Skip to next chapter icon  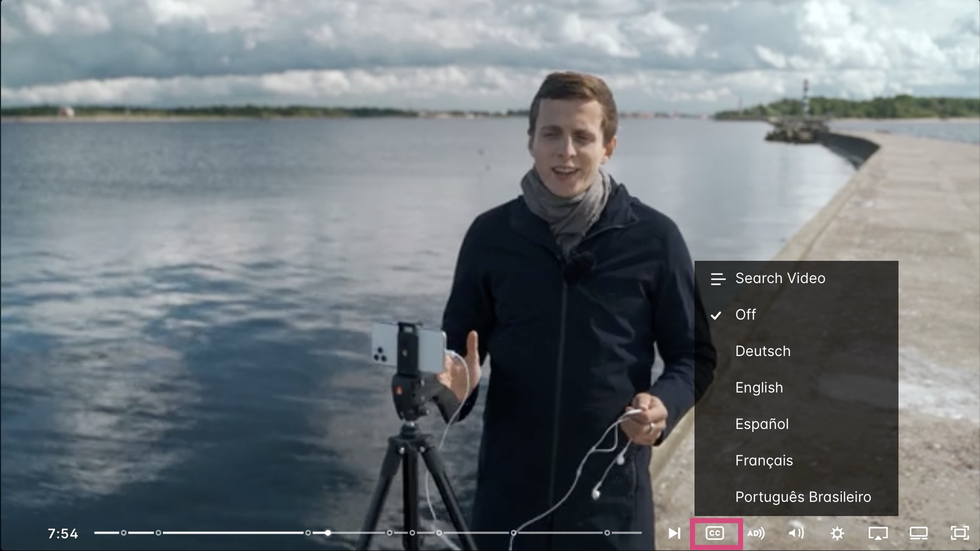click(674, 533)
